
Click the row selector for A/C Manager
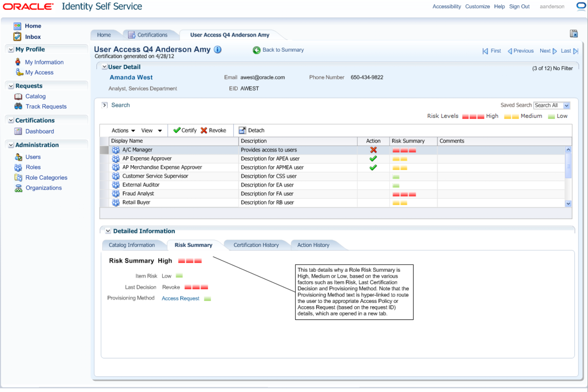104,150
